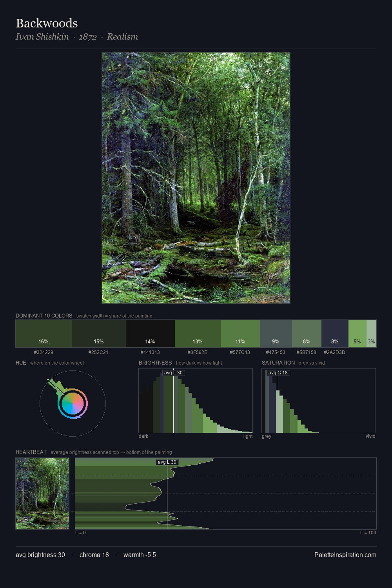The image size is (392, 588).
Task: Click artist name 'Ivan Shishkin'
Action: pyautogui.click(x=42, y=37)
